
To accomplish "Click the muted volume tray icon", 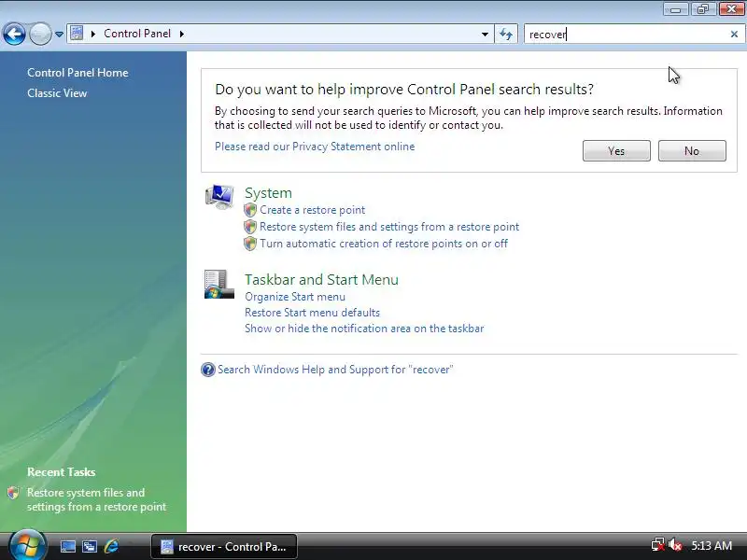I will pyautogui.click(x=675, y=545).
